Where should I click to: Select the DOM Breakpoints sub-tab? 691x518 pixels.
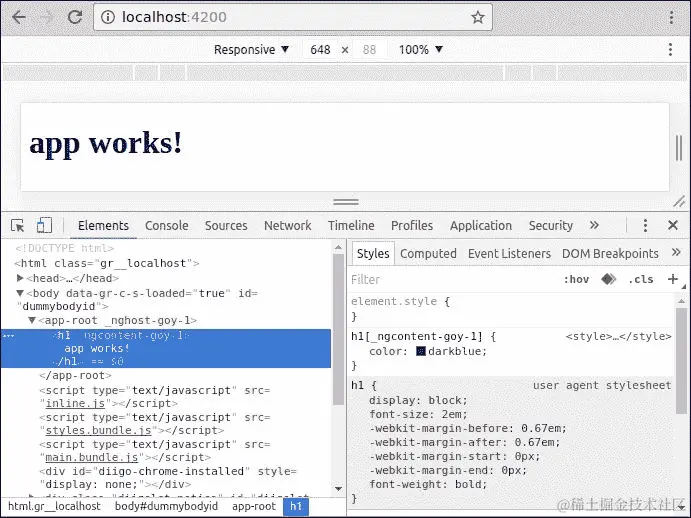click(610, 253)
